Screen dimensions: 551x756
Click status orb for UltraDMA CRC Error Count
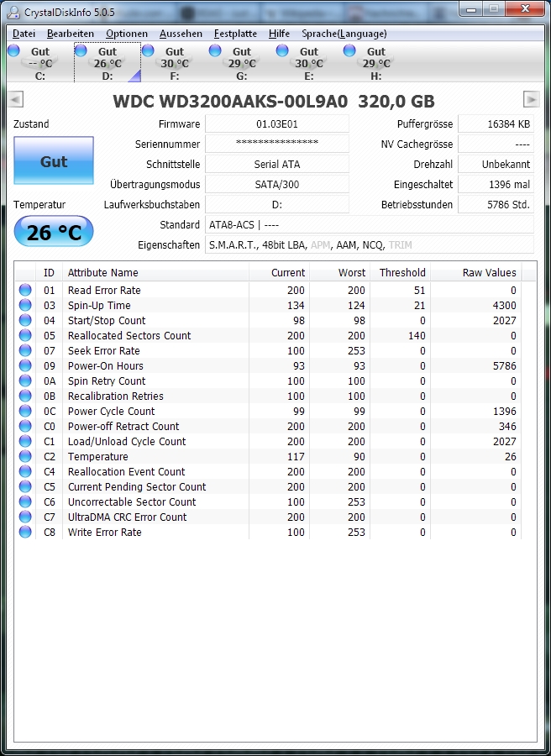25,517
